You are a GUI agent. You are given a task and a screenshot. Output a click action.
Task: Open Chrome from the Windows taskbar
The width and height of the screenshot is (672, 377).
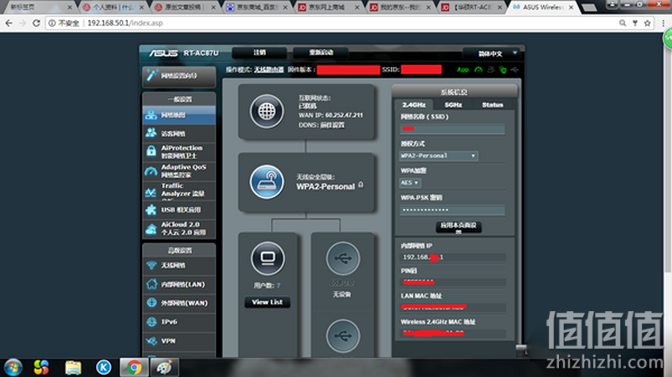point(134,368)
